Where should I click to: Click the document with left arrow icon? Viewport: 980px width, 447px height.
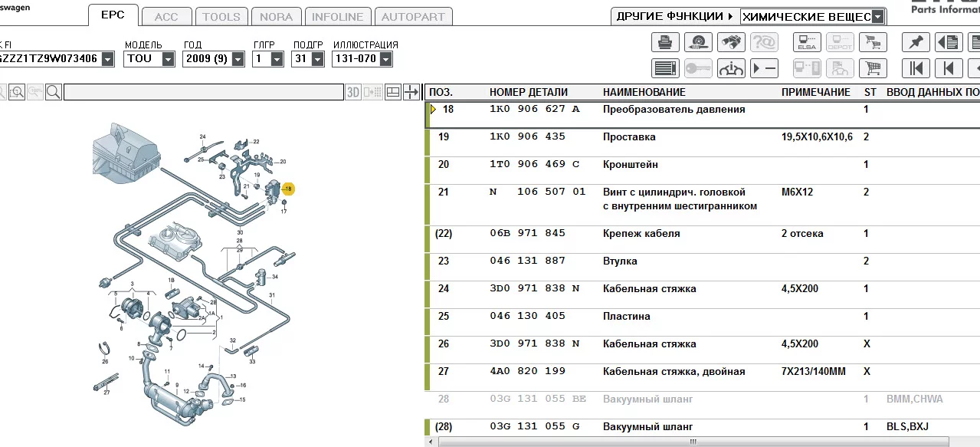(x=949, y=42)
